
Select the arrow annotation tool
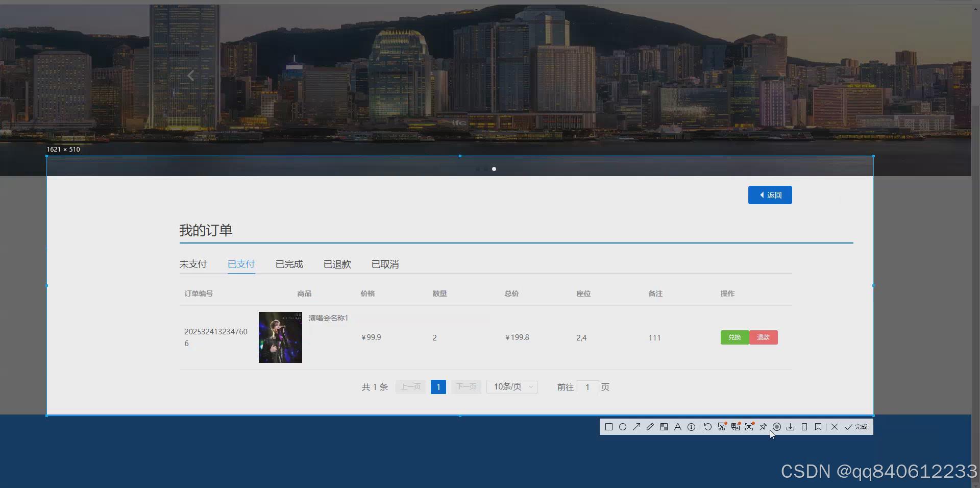(x=636, y=427)
